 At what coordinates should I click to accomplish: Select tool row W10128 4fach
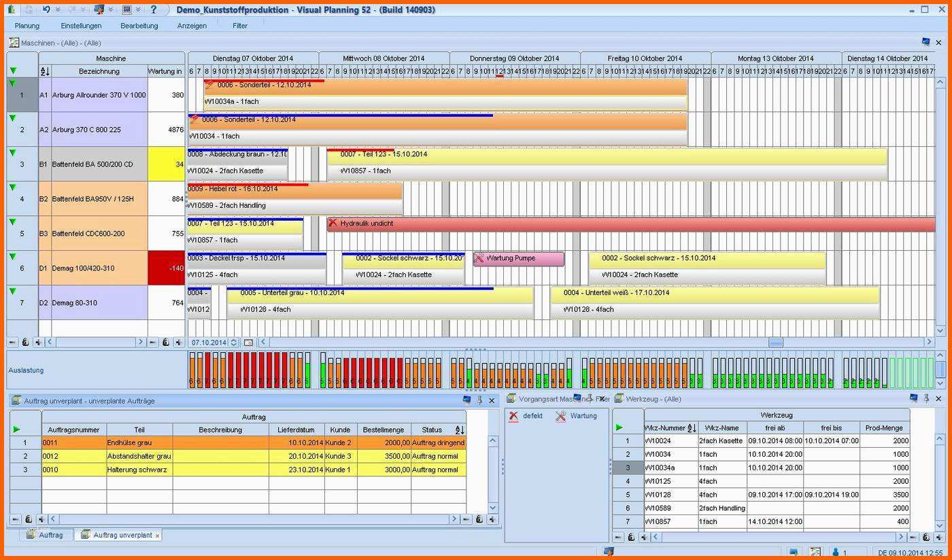(760, 495)
